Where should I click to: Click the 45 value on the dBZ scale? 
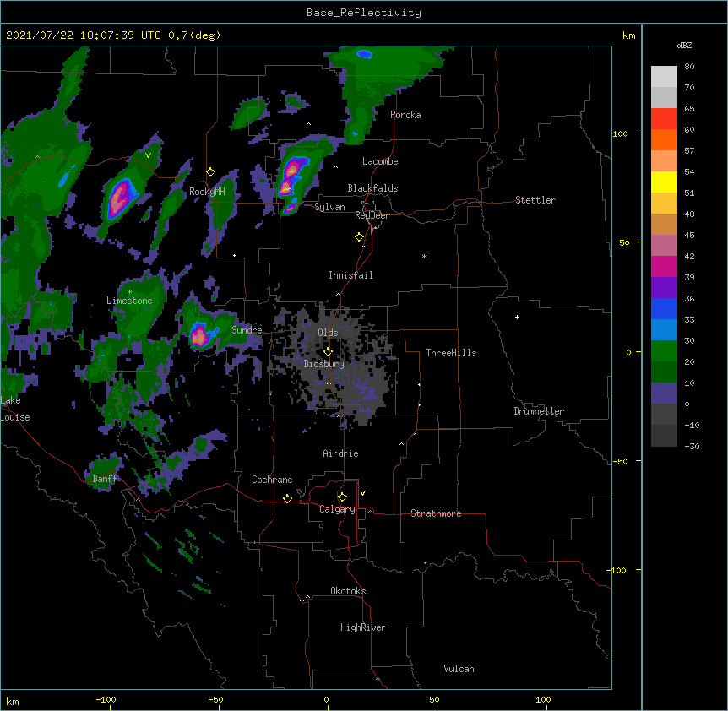tap(689, 236)
